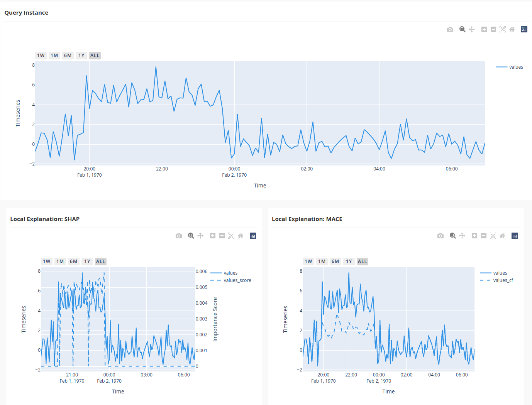Select Zoom tool in Query Instance toolbar
This screenshot has width=532, height=405.
point(462,29)
